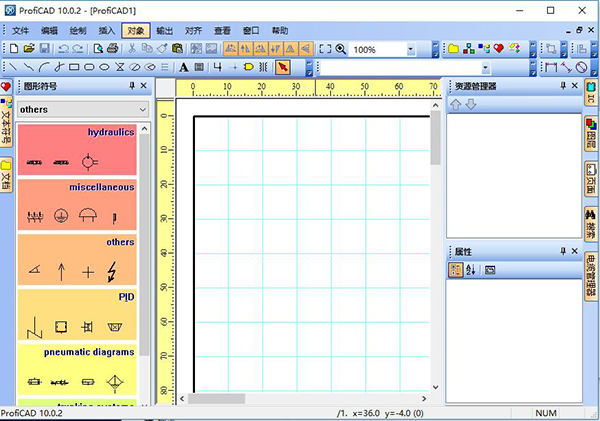Redo the last undone action
Screen dimensions: 600x421
point(78,49)
